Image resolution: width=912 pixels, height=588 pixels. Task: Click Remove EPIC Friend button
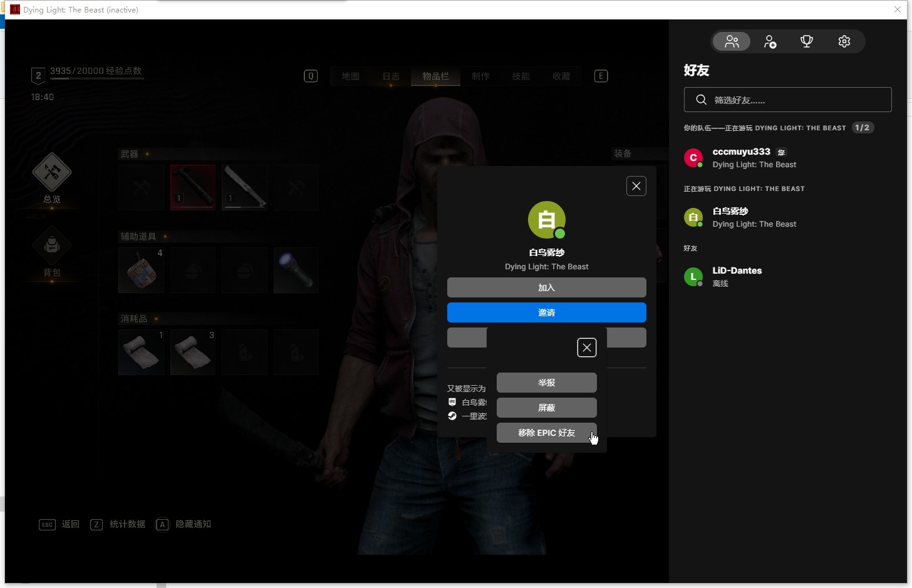pos(546,433)
